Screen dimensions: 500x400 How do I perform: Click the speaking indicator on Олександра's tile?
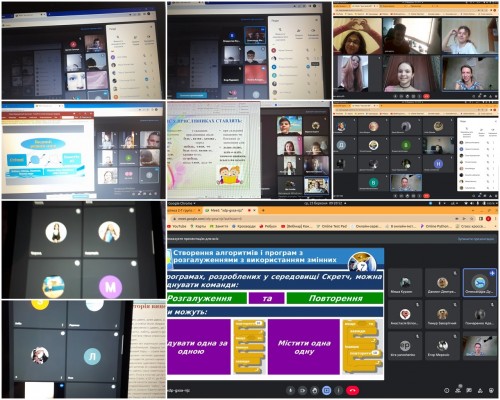click(492, 273)
